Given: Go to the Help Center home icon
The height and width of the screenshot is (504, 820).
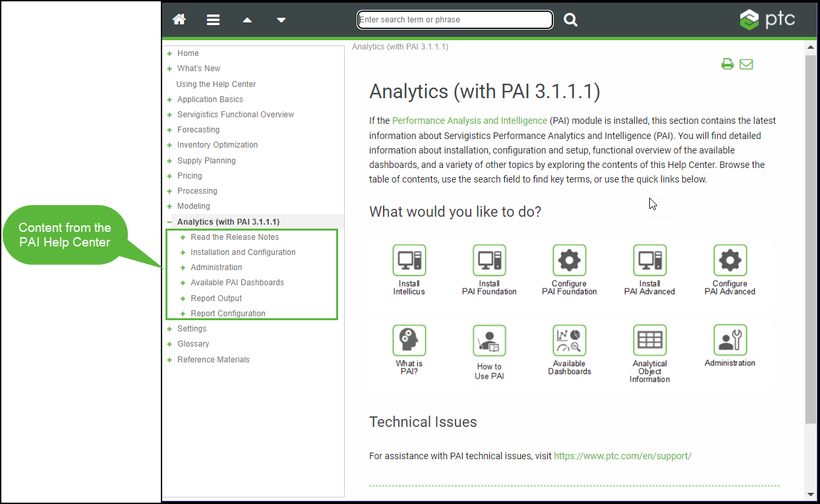Looking at the screenshot, I should [179, 20].
